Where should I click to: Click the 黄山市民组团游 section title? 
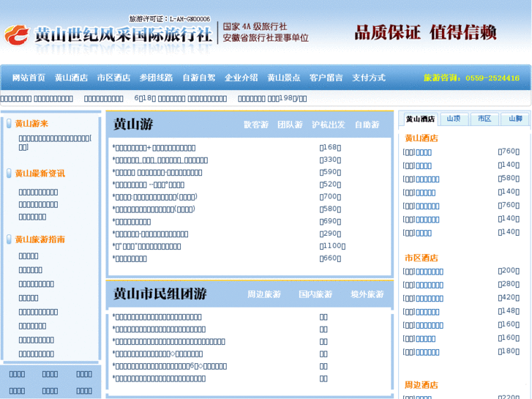pyautogui.click(x=160, y=294)
